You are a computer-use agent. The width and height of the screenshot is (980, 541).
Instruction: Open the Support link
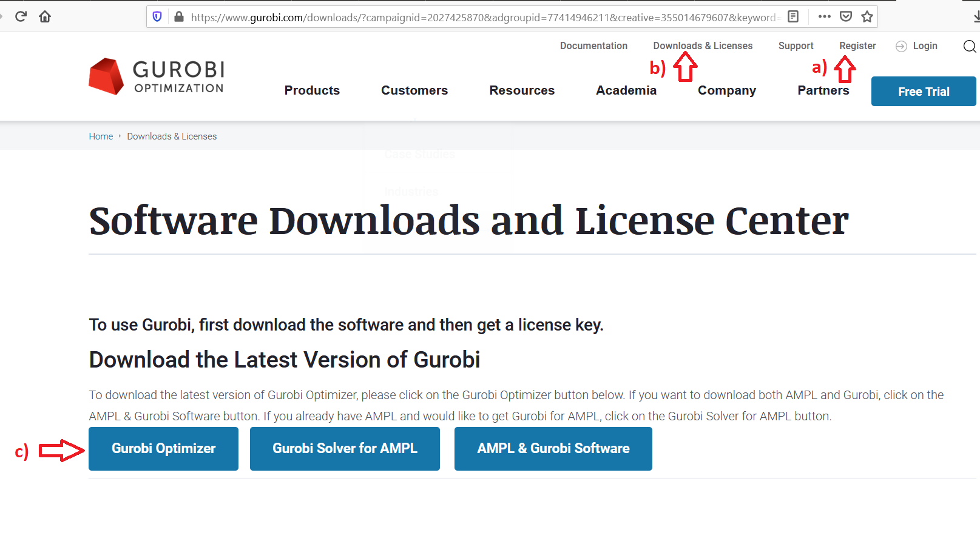point(796,45)
